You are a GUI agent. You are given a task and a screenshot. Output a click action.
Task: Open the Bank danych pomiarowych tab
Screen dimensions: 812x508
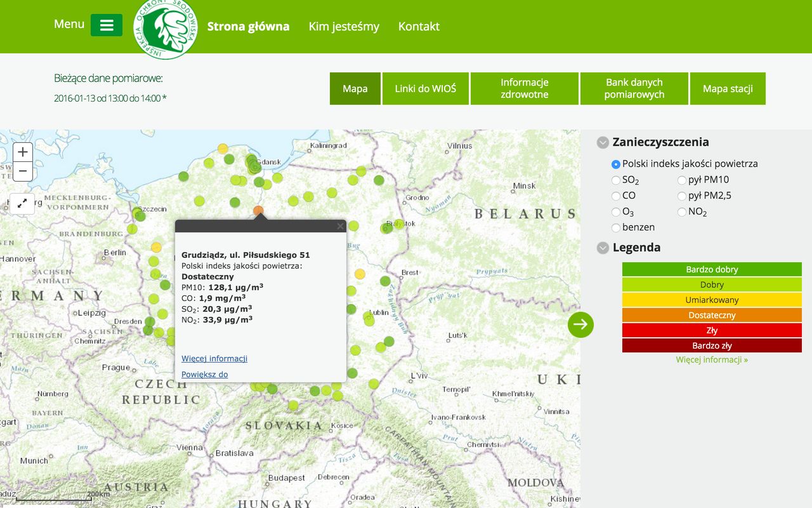[634, 88]
